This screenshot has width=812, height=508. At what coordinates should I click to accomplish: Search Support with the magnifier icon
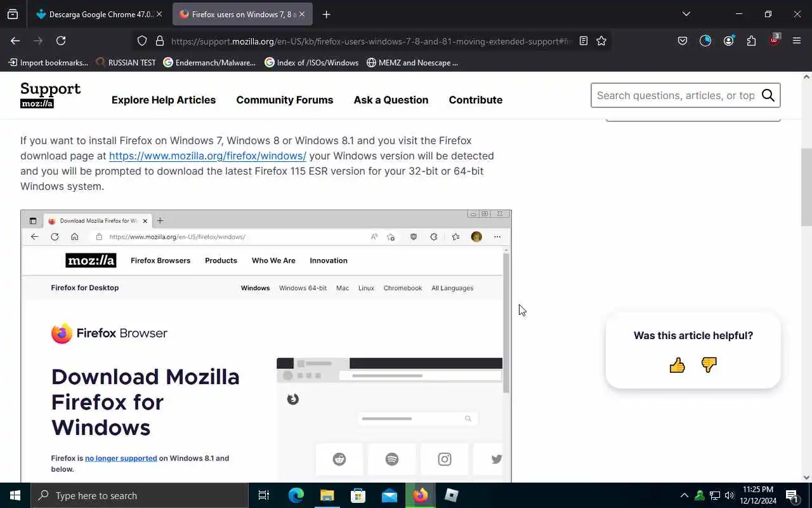(x=768, y=95)
